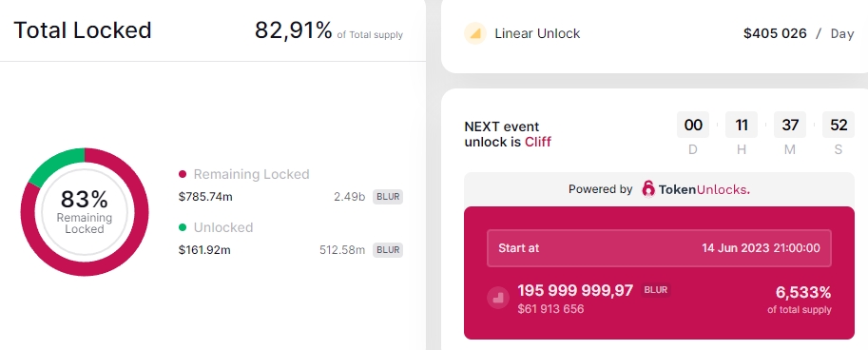Click the days countdown box
Viewport: 868px width, 350px height.
[693, 125]
